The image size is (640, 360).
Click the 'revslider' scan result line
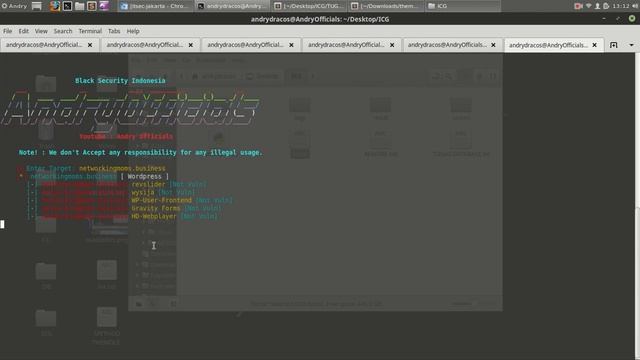(116, 184)
